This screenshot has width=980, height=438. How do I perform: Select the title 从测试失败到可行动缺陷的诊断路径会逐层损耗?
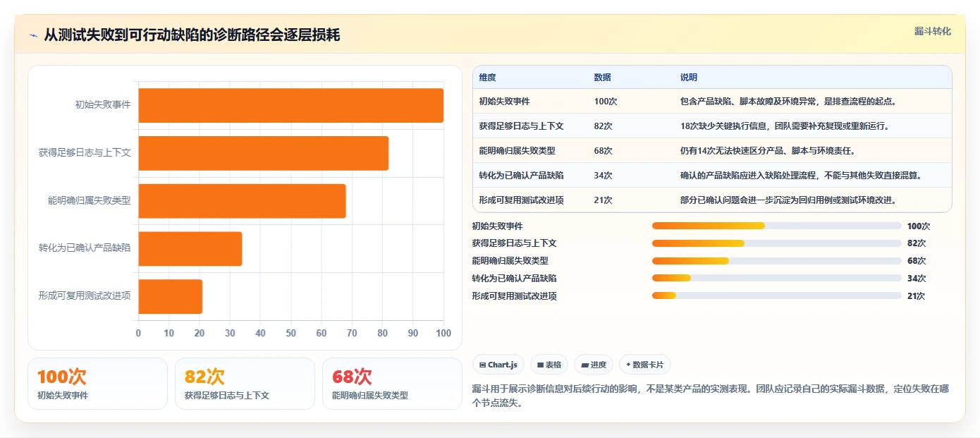(x=192, y=35)
